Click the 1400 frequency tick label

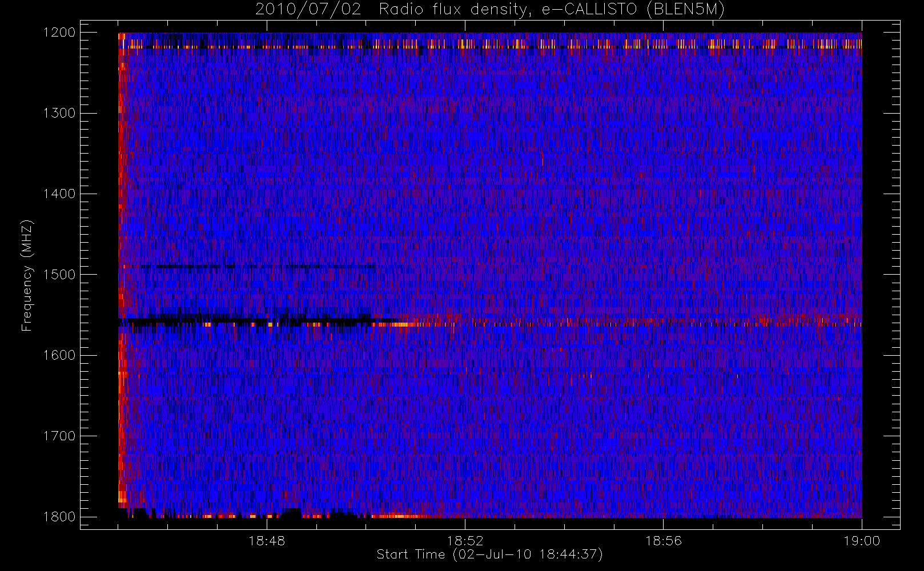(59, 194)
